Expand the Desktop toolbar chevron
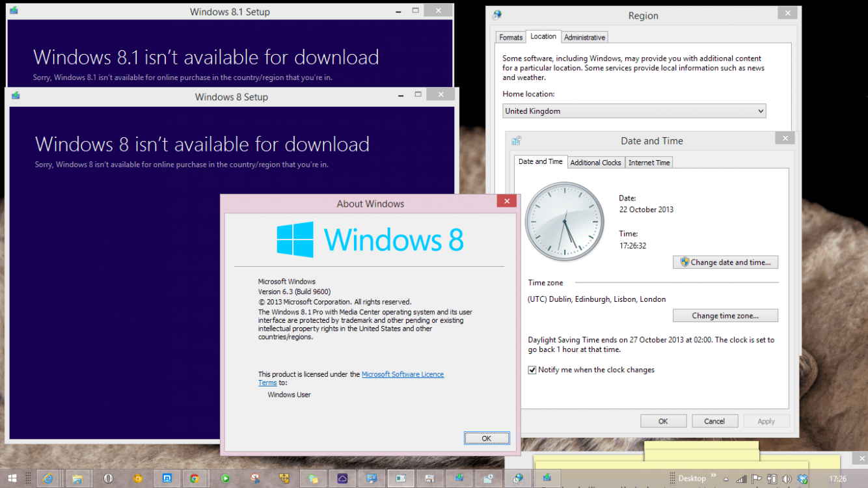 [x=713, y=476]
